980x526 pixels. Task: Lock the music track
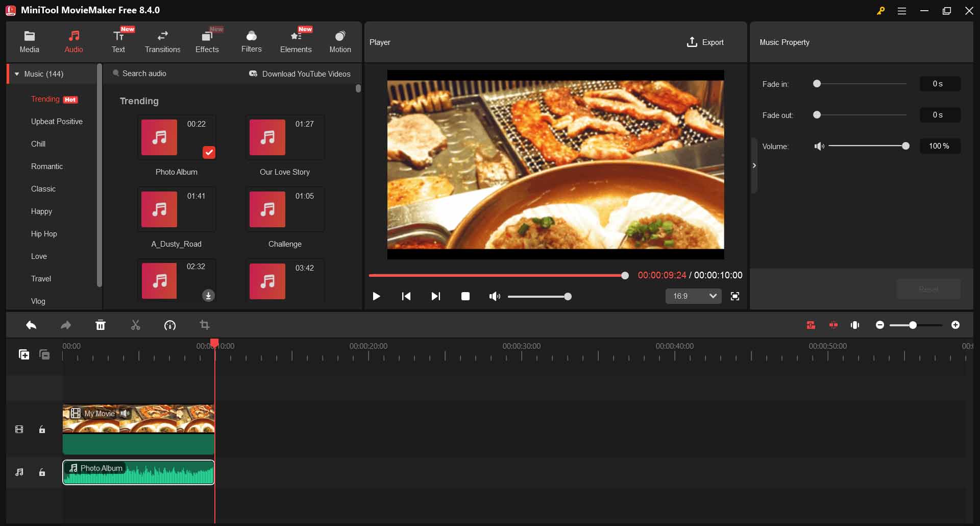point(42,472)
